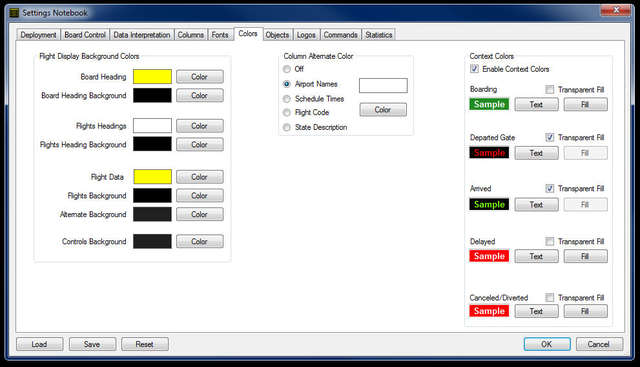
Task: Close the Settings Notebook window
Action: tap(616, 10)
